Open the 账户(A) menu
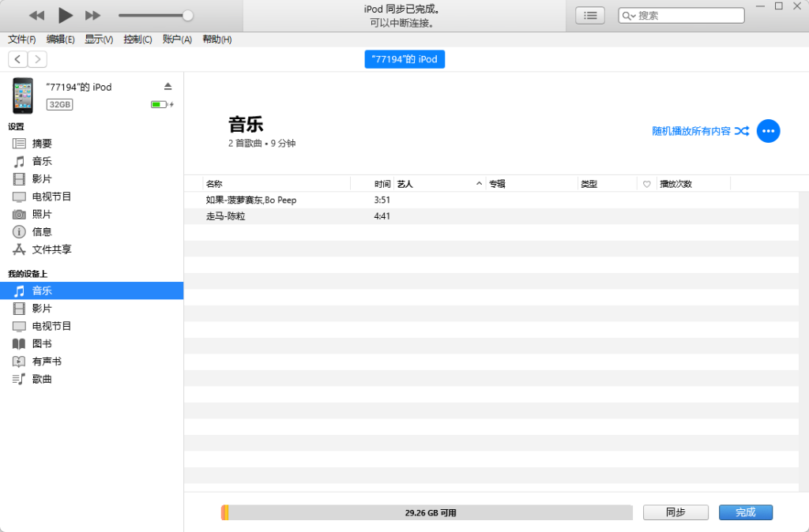The height and width of the screenshot is (532, 809). (177, 39)
